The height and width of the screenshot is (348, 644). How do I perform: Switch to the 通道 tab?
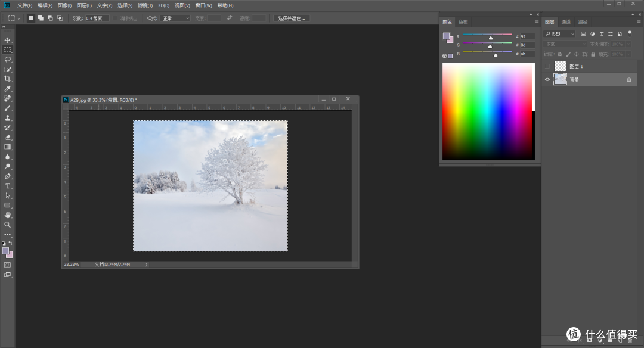tap(565, 21)
